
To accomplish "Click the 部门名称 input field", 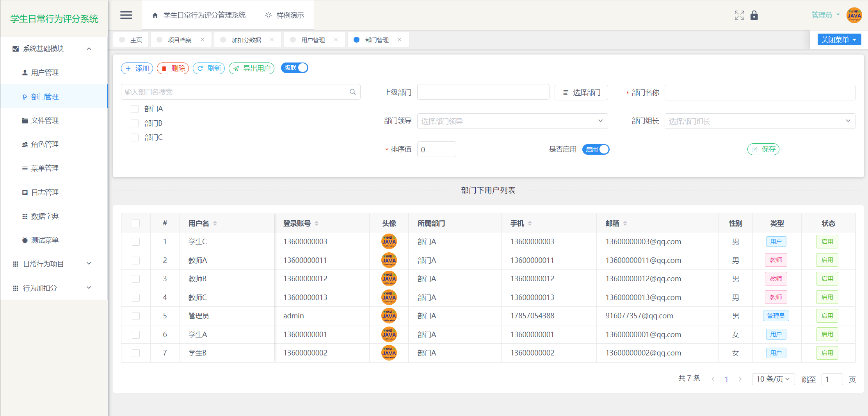I will (759, 93).
